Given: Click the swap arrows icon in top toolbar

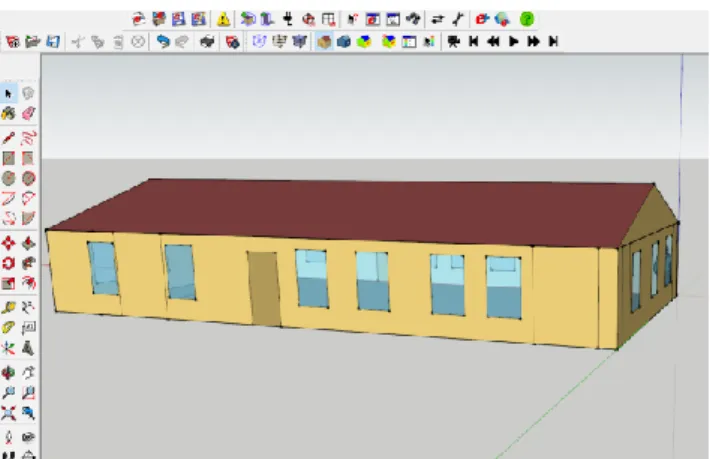Looking at the screenshot, I should tap(437, 19).
